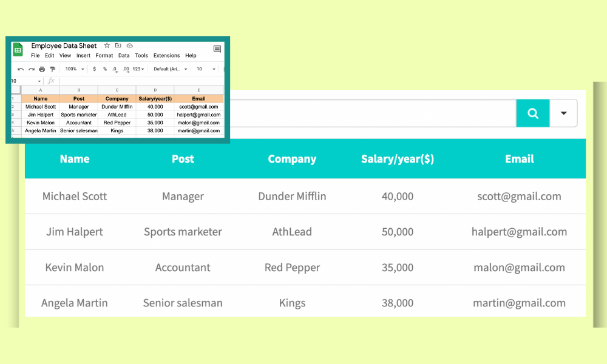
Task: Click Michael Scott in the large table
Action: (75, 196)
